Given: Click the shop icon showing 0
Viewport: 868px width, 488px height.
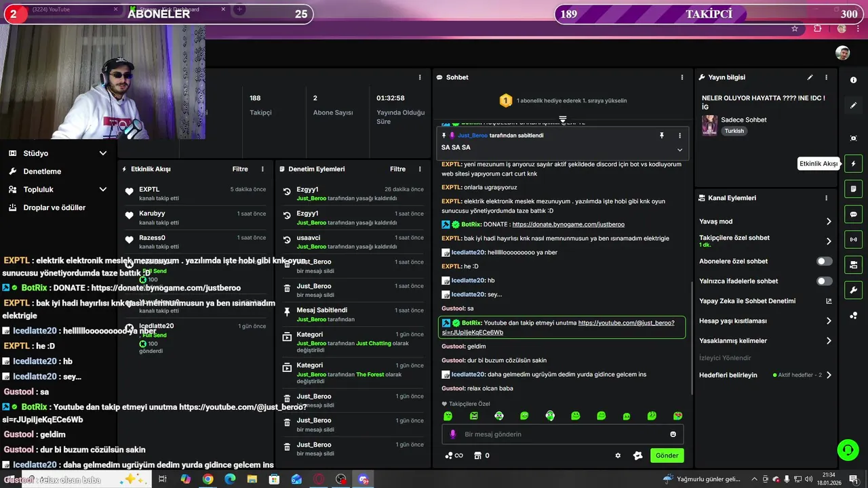Looking at the screenshot, I should [x=481, y=455].
